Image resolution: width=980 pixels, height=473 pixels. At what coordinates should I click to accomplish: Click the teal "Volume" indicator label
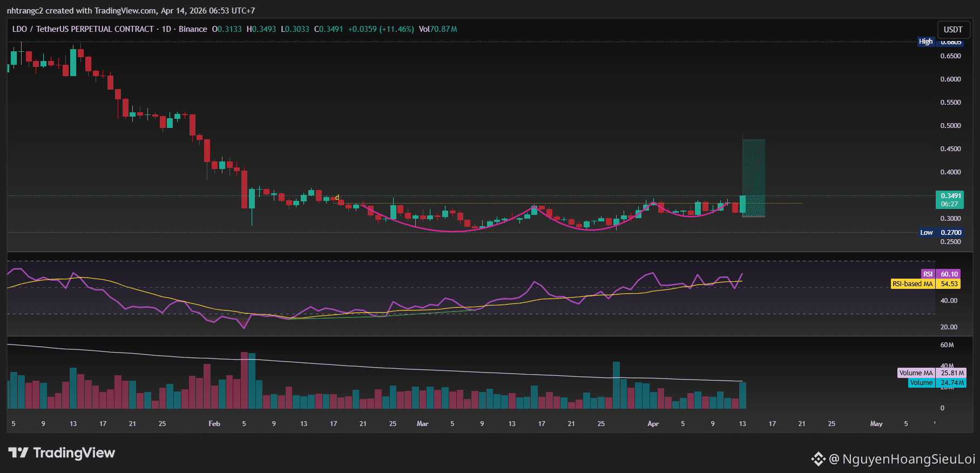click(x=921, y=383)
